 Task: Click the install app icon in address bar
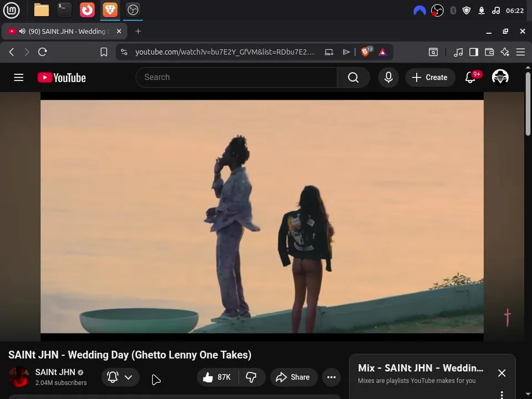click(329, 52)
